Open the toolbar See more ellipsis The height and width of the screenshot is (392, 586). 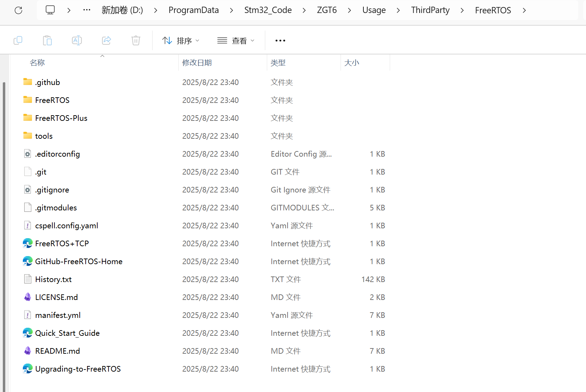click(280, 41)
